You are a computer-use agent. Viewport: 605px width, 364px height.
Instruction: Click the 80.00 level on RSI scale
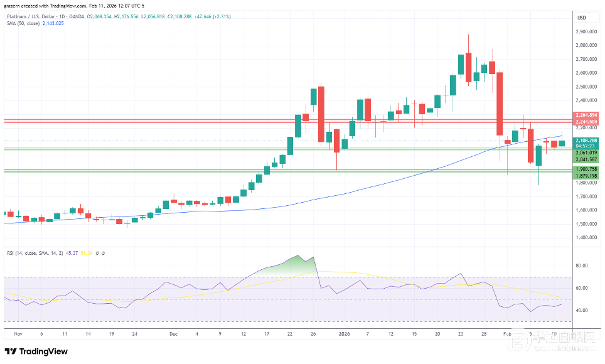pos(581,265)
